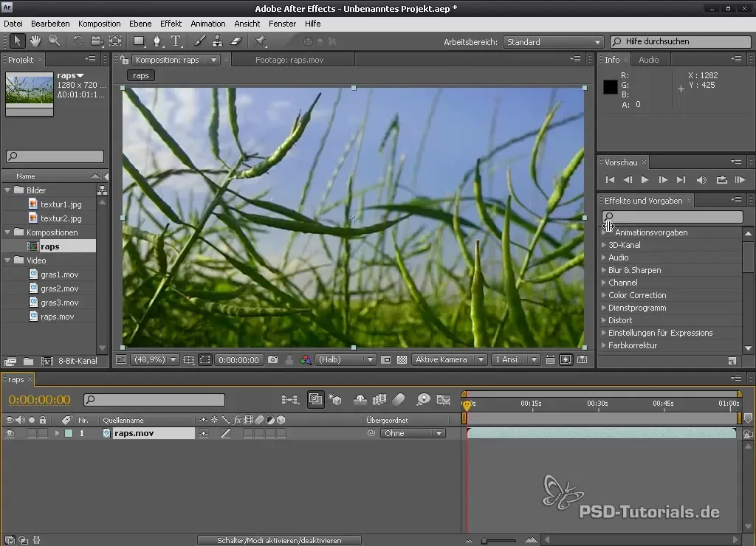Image resolution: width=756 pixels, height=546 pixels.
Task: Select the Hand tool
Action: click(35, 41)
